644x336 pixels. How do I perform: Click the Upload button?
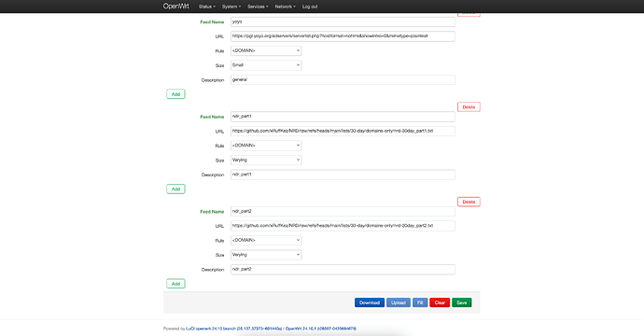pyautogui.click(x=399, y=302)
